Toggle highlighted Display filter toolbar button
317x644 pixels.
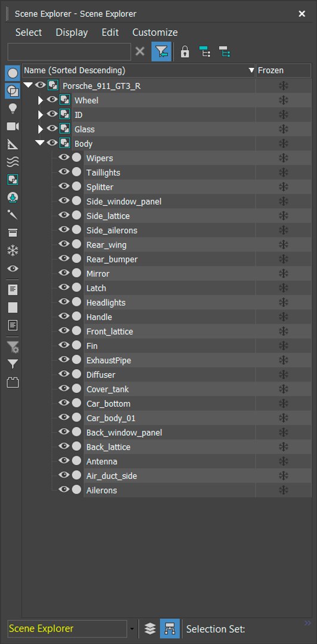click(161, 52)
